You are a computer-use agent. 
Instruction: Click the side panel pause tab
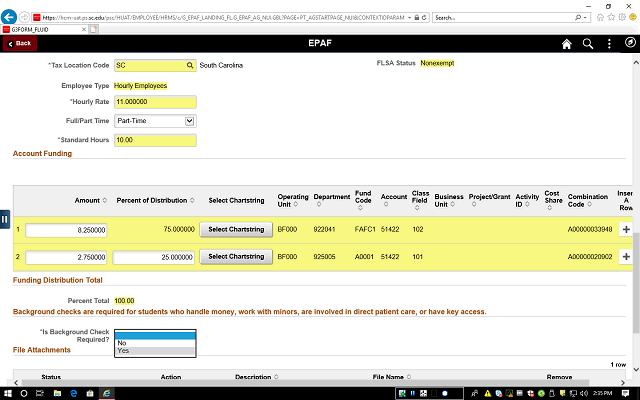tap(4, 219)
